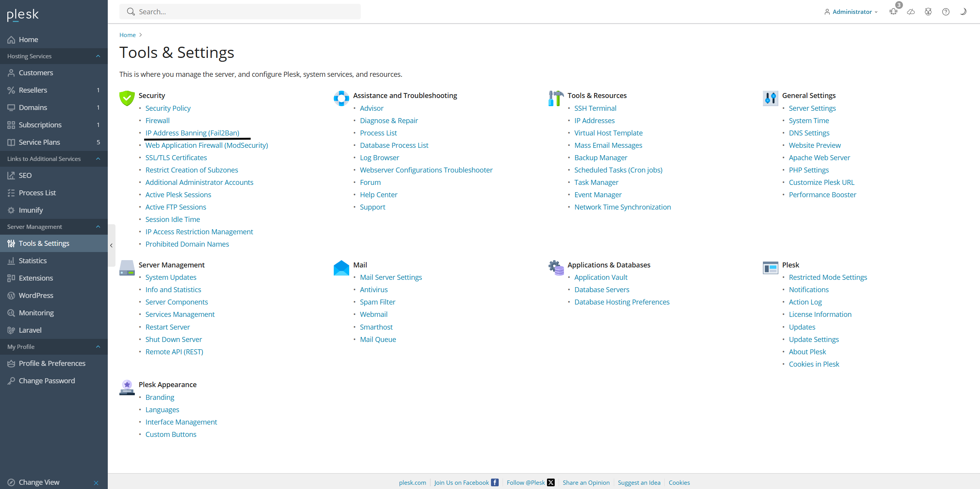Click the Tools & Resources hammer icon
Screen dimensions: 980x489
pyautogui.click(x=555, y=98)
